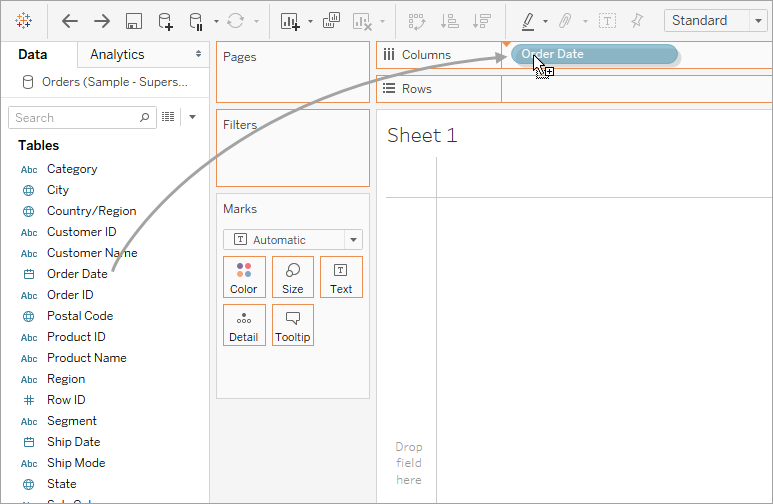The image size is (773, 504).
Task: Click the Highlight pen icon
Action: 528,21
